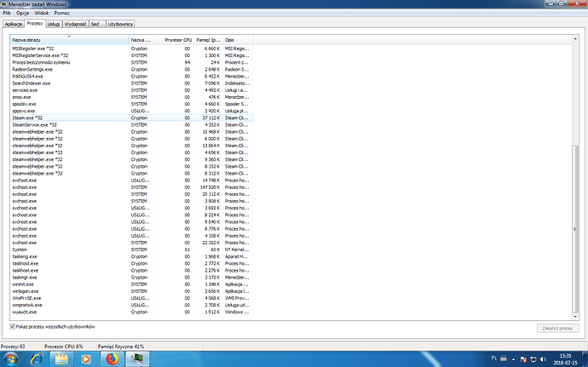
Task: Open Windows Media Player from the taskbar
Action: 85,358
